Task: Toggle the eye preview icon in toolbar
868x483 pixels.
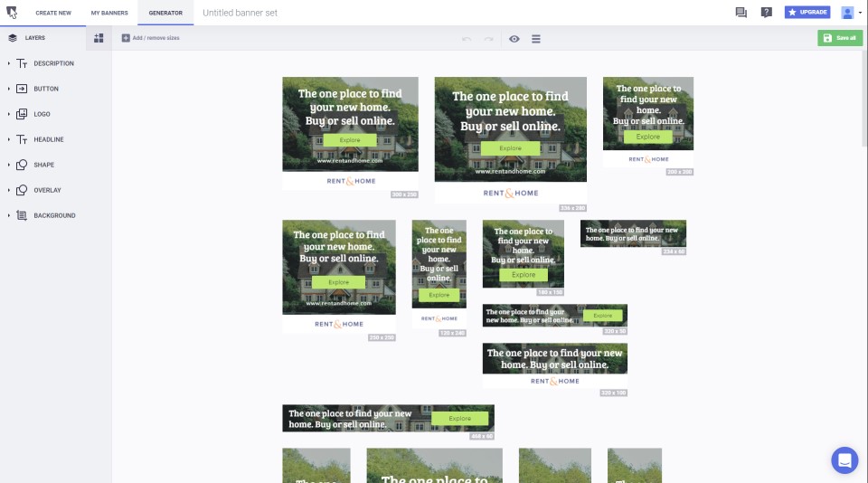Action: 514,39
